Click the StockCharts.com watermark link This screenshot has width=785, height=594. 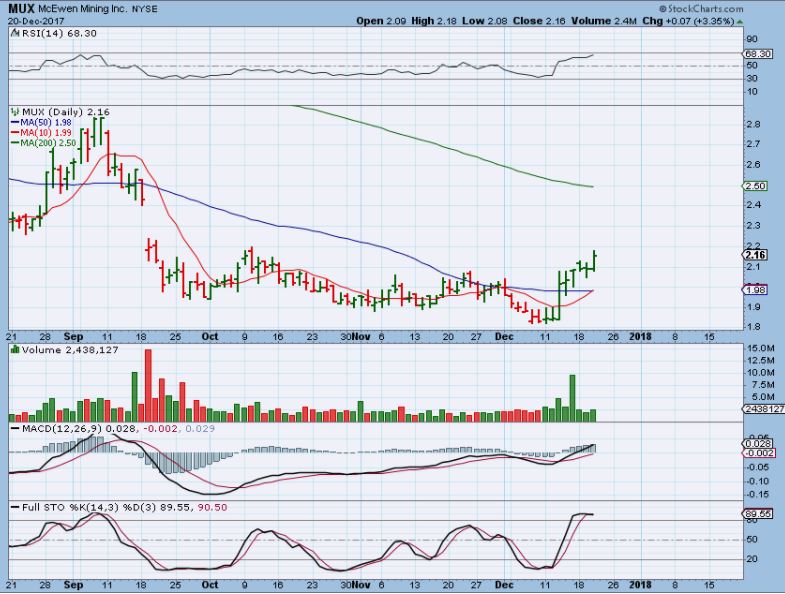click(x=700, y=9)
